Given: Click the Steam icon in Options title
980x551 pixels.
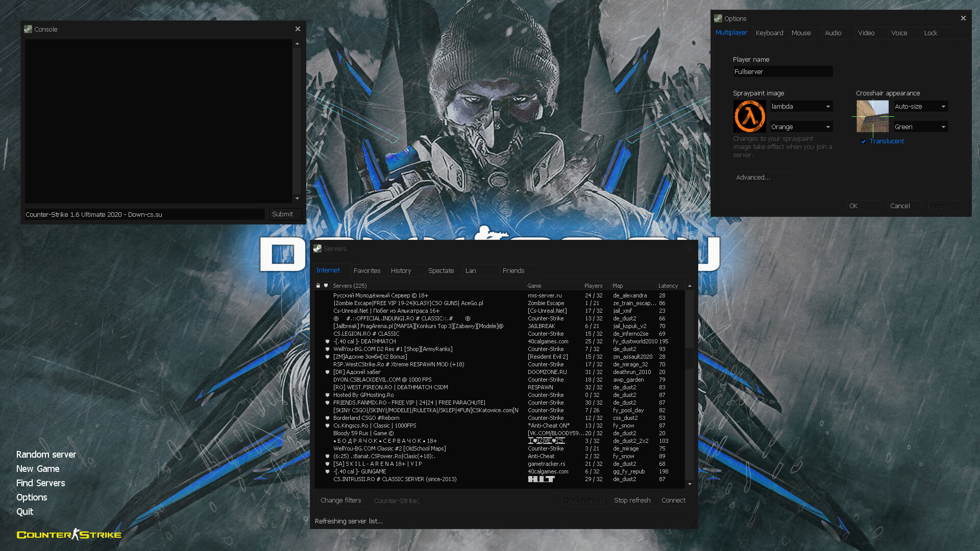Looking at the screenshot, I should coord(718,18).
